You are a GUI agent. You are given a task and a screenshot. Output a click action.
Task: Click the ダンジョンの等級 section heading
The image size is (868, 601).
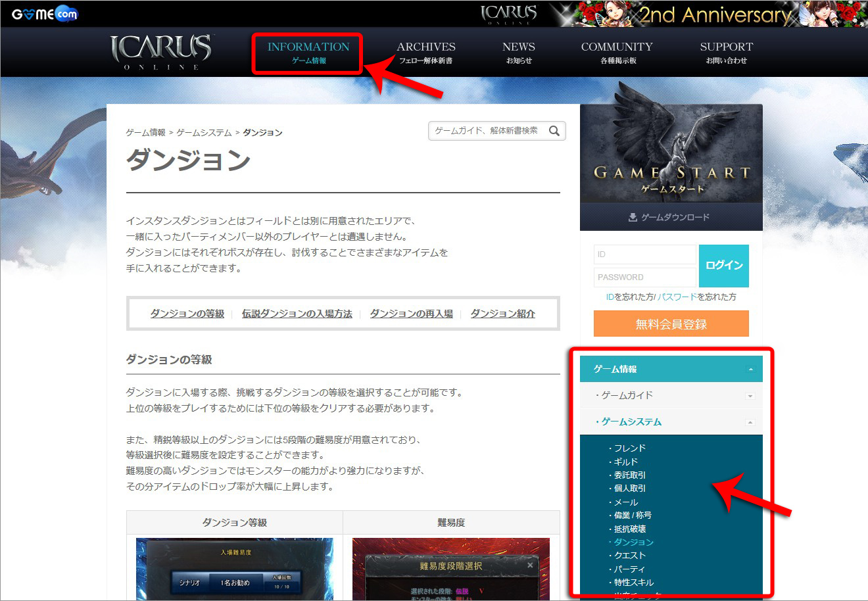[169, 360]
